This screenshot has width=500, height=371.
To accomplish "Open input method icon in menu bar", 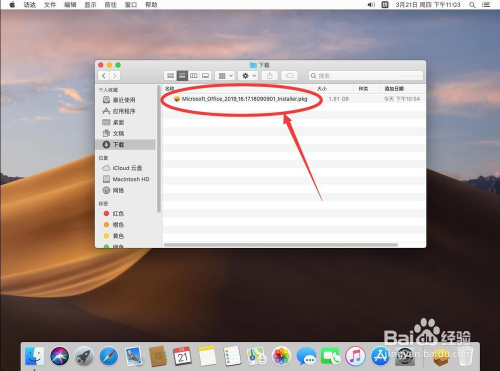I will [x=385, y=5].
